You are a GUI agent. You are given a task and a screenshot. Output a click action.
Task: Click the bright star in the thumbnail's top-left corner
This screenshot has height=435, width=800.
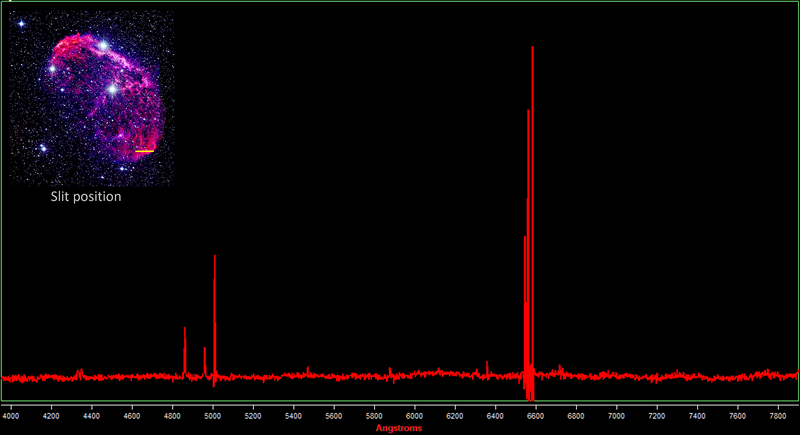pyautogui.click(x=21, y=23)
